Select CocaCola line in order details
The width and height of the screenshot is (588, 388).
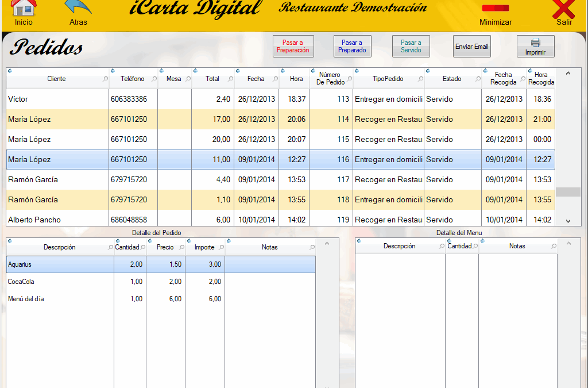(x=161, y=282)
